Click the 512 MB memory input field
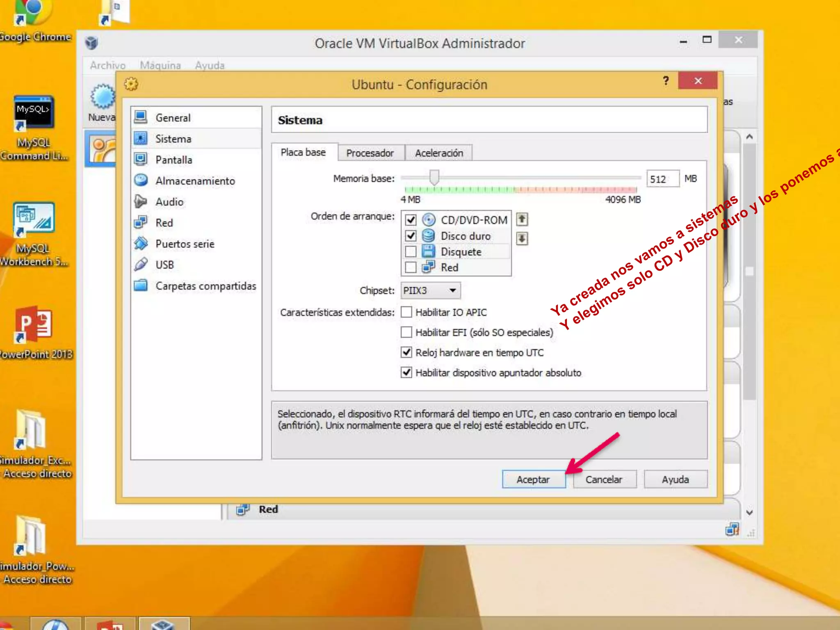The width and height of the screenshot is (840, 630). tap(662, 179)
